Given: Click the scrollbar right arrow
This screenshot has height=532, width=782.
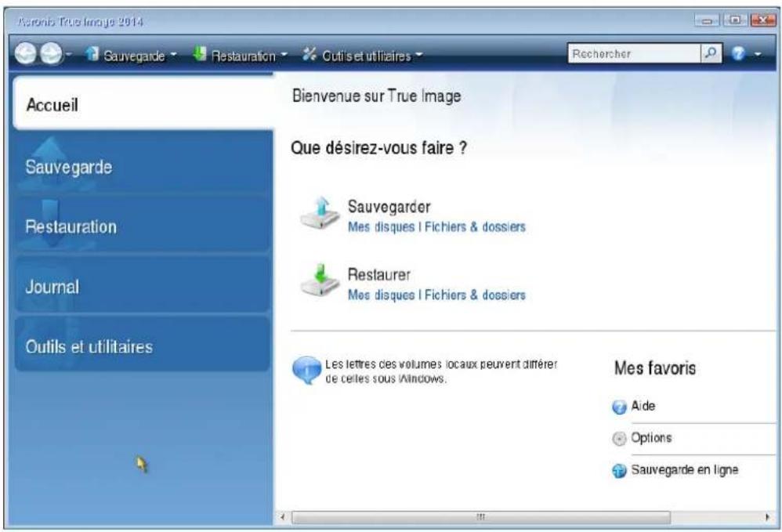Looking at the screenshot, I should coord(767,517).
